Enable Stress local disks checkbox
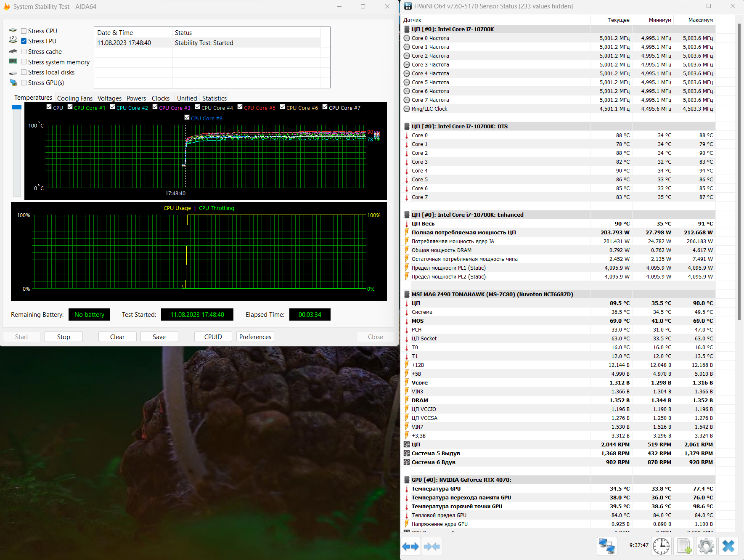The height and width of the screenshot is (560, 744). pyautogui.click(x=24, y=72)
